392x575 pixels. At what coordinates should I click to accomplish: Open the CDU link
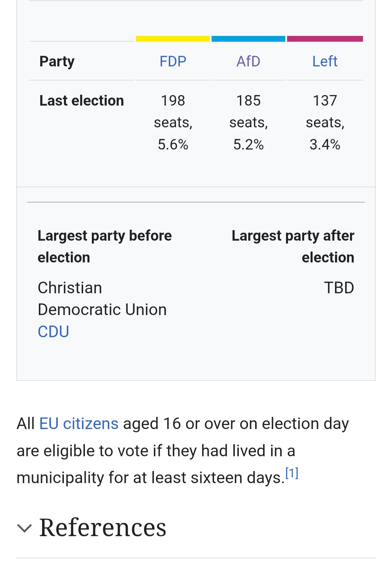click(53, 331)
